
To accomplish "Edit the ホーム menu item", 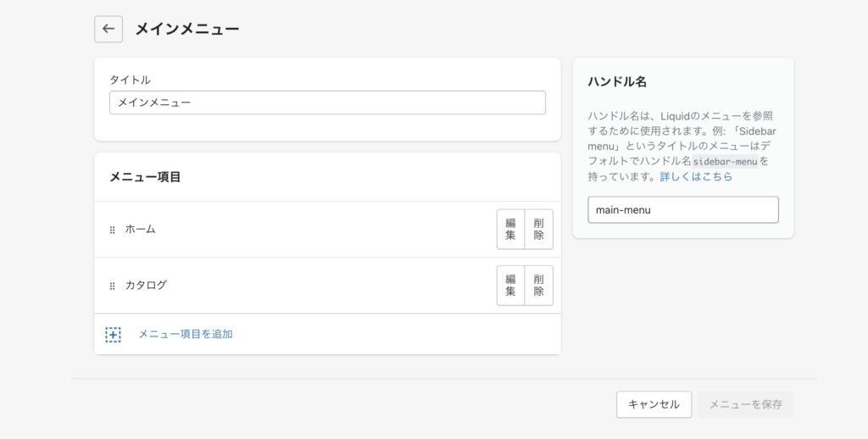I will click(510, 230).
